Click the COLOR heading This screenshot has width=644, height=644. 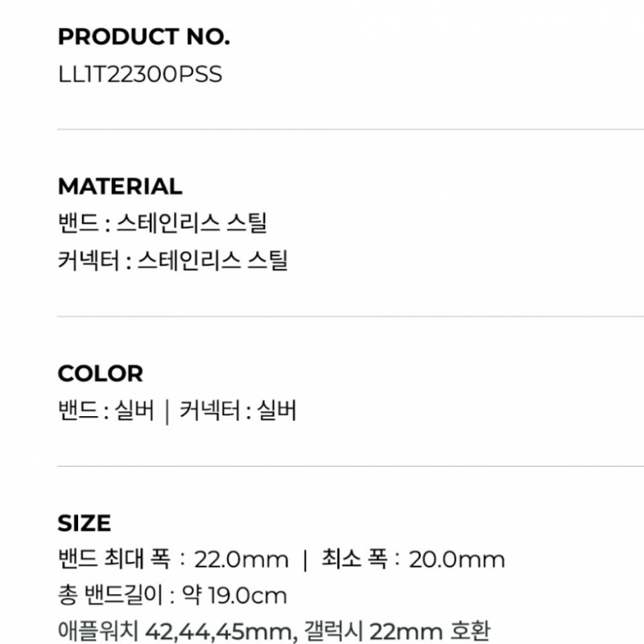[100, 374]
